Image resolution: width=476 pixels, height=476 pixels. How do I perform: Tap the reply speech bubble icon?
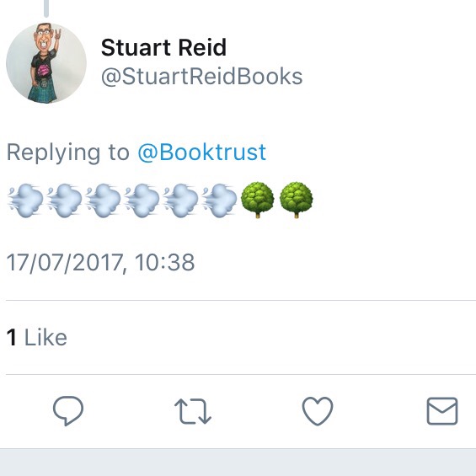(68, 411)
